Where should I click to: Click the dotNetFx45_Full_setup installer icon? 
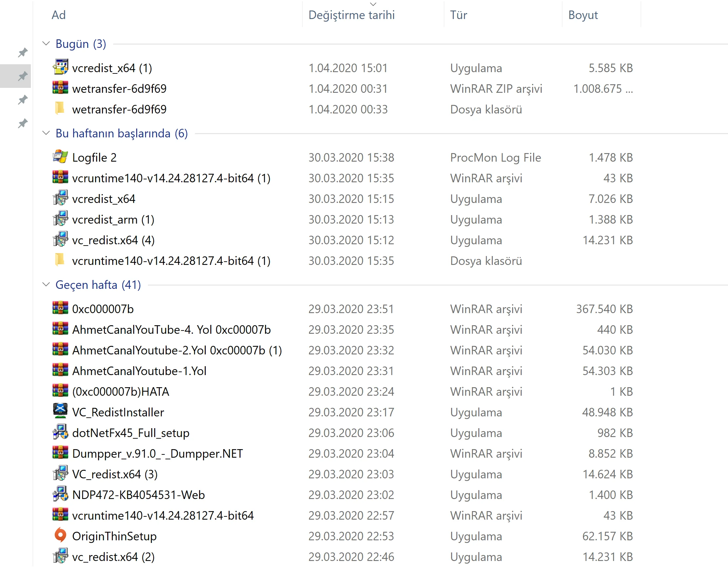60,432
